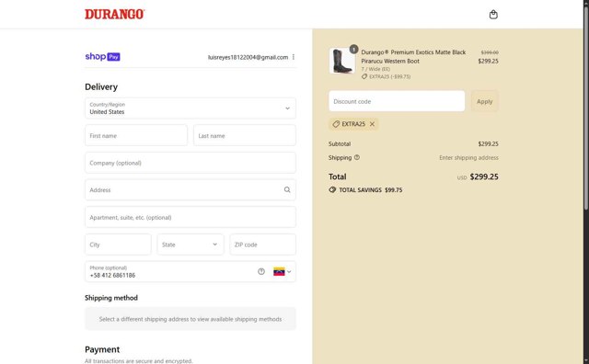Click the address search magnifier icon
The image size is (589, 364).
[x=287, y=190]
